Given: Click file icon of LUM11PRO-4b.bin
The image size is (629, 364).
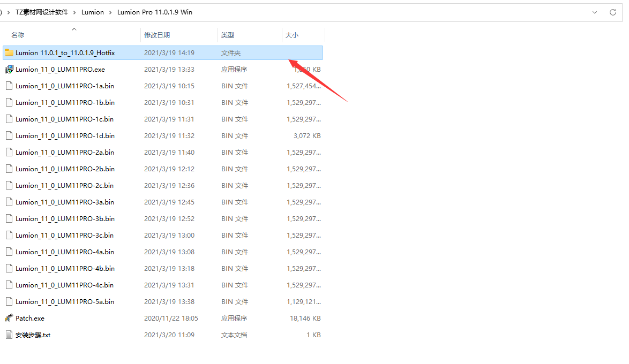Looking at the screenshot, I should [9, 269].
